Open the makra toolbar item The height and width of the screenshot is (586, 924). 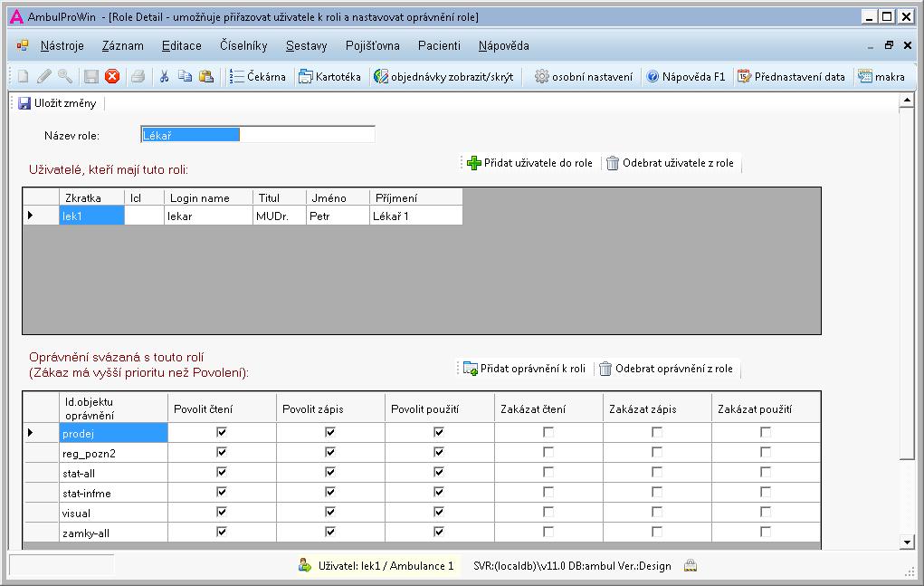[881, 77]
